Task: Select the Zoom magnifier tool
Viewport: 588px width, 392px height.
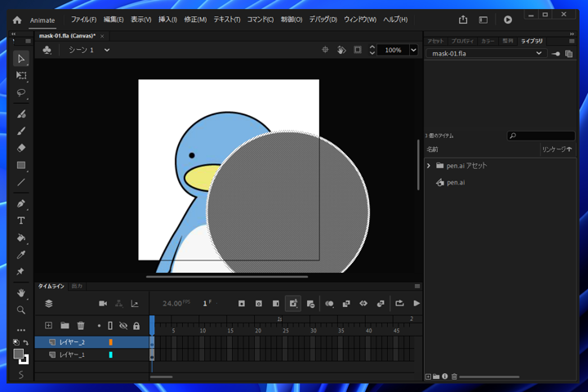Action: tap(21, 310)
